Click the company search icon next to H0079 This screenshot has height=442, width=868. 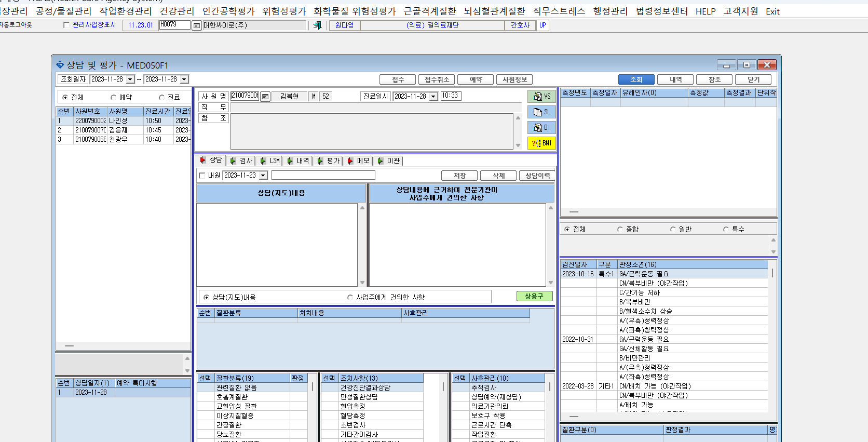197,25
